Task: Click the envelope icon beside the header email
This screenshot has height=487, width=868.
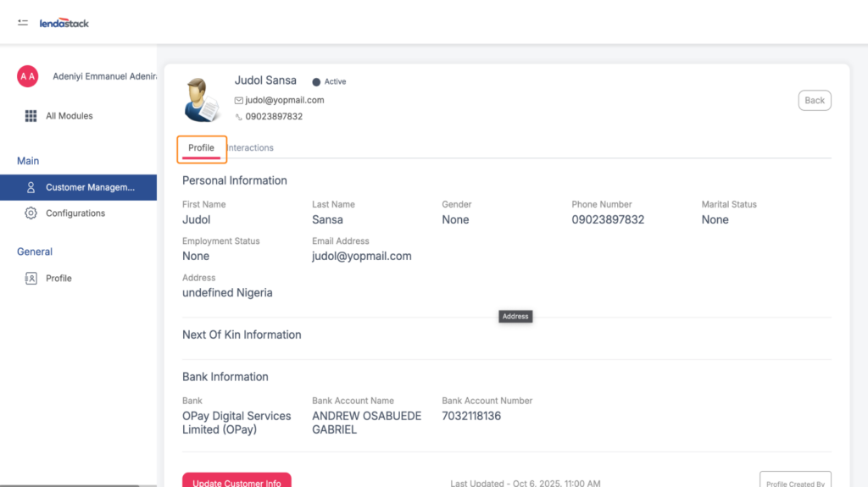Action: click(239, 100)
